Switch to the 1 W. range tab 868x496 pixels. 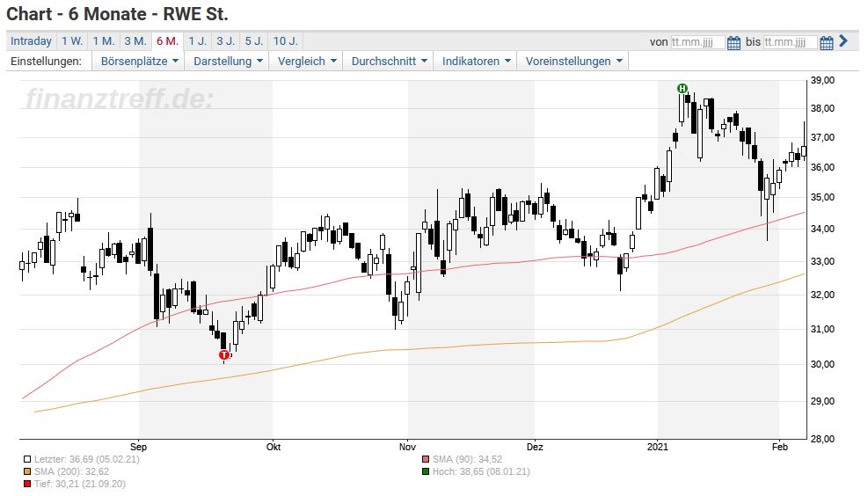72,41
